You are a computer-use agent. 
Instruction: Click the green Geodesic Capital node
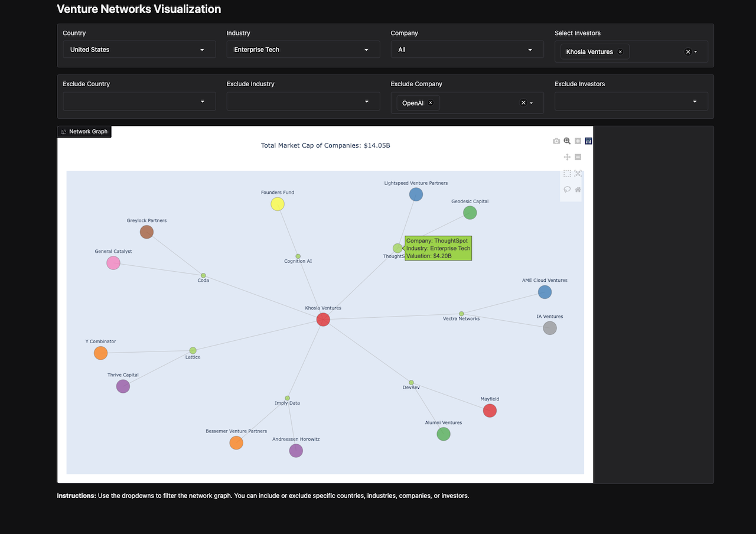pos(470,213)
